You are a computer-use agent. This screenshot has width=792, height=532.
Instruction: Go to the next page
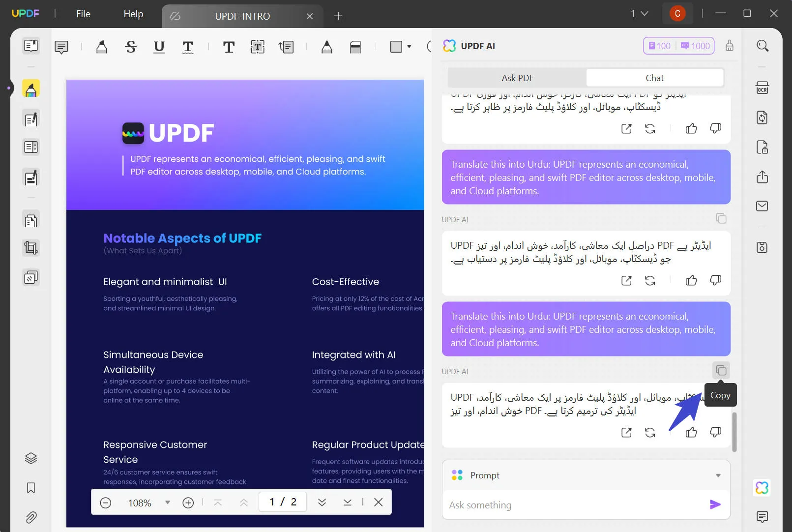[322, 502]
